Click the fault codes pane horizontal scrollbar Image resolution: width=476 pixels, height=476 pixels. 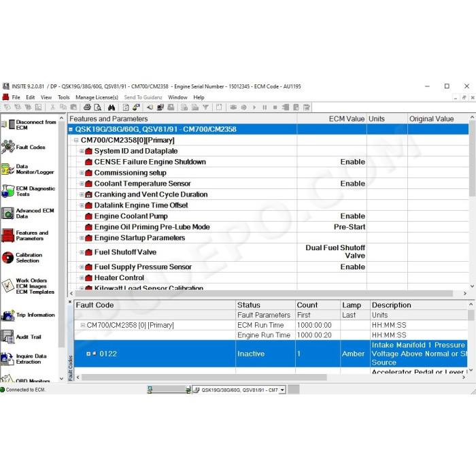204,377
